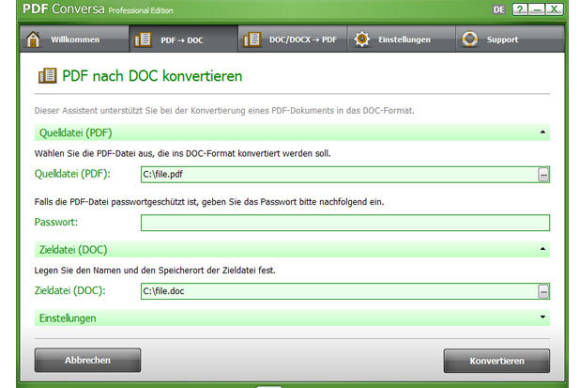Switch to DOC/DOCX → PDF tab

pos(292,39)
